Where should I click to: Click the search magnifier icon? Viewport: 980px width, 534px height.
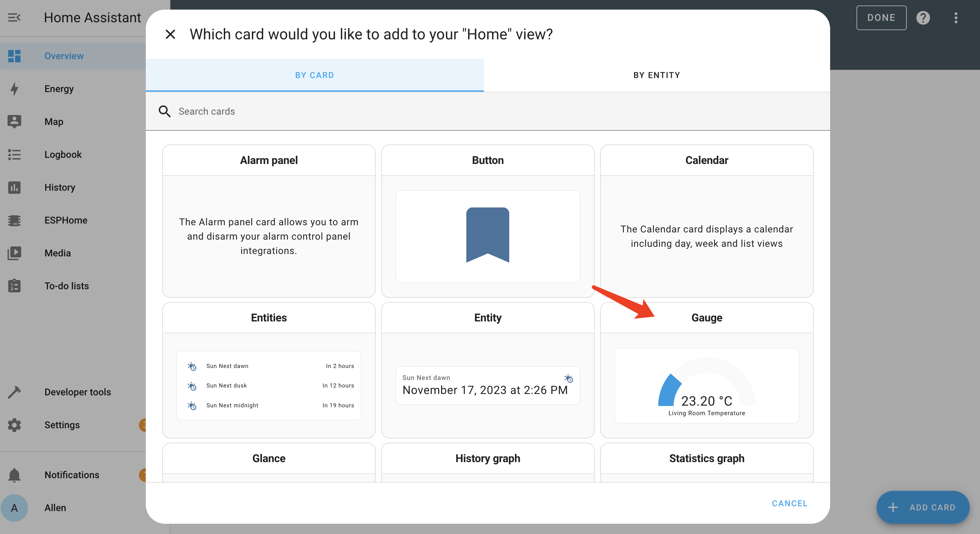(x=164, y=111)
